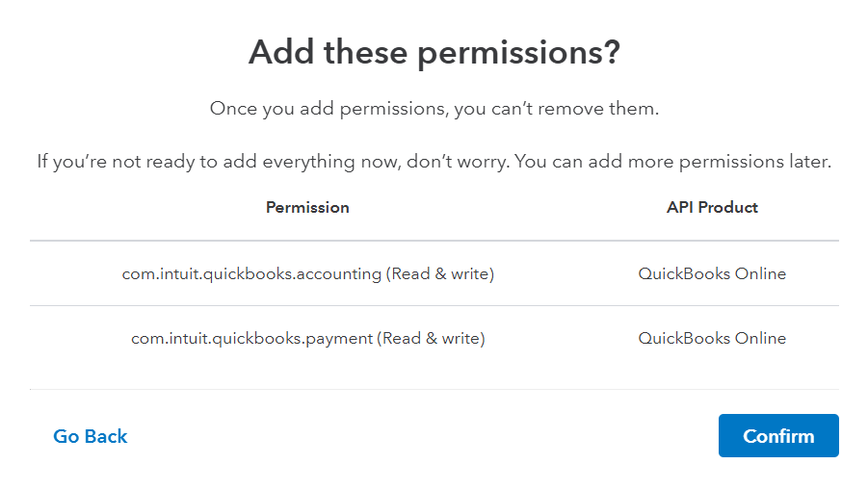
Task: Click 'You can add more permissions later' sentence
Action: [672, 162]
